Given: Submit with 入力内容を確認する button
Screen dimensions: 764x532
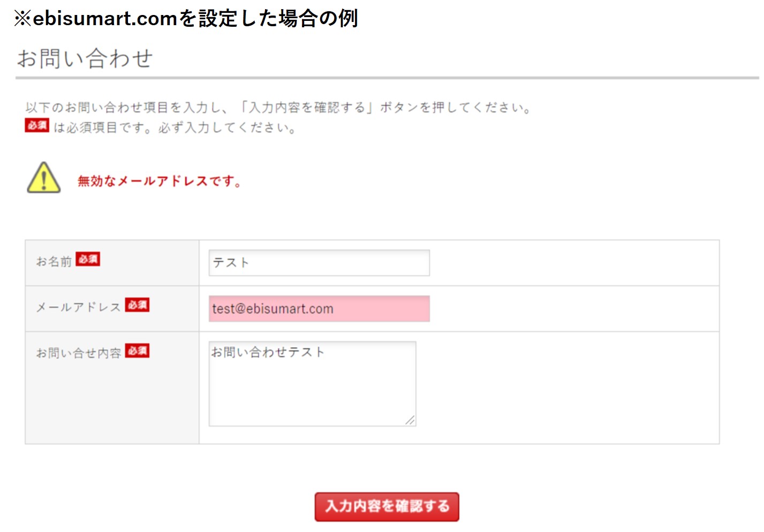Looking at the screenshot, I should [387, 506].
